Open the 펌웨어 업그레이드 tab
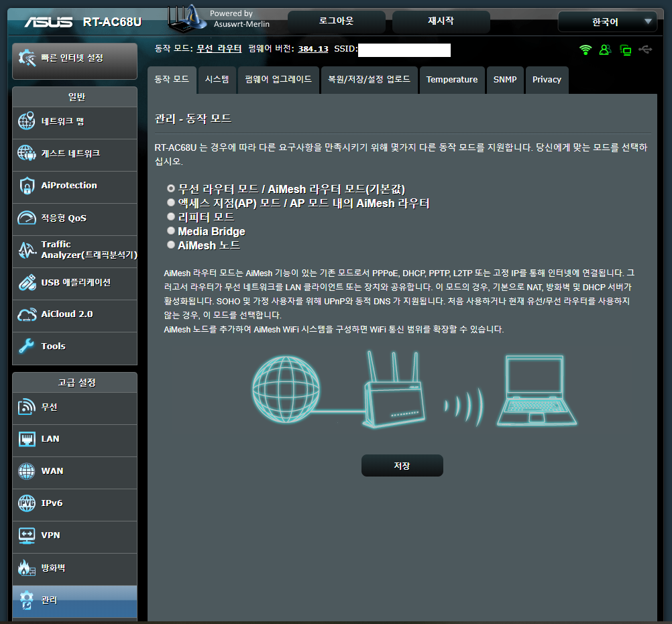This screenshot has width=672, height=624. coord(278,80)
